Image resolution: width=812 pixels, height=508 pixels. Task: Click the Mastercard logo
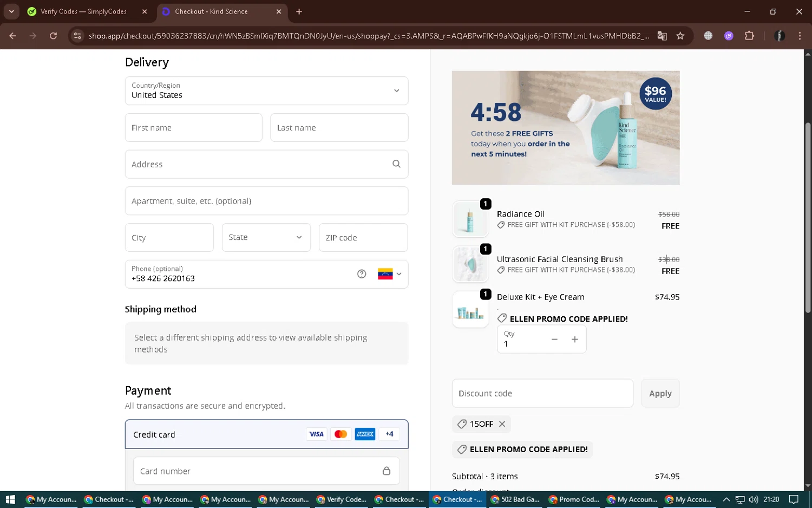point(340,434)
